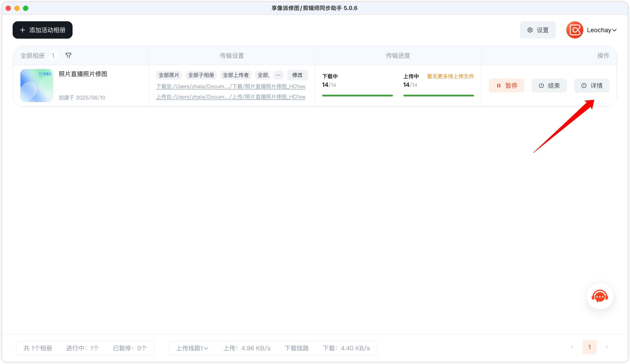Open the 下载至 download folder path link
630x364 pixels.
point(230,86)
